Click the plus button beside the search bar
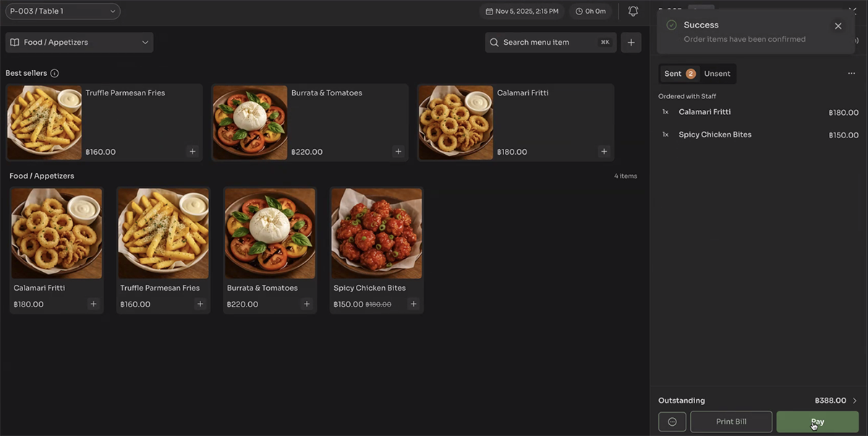868x436 pixels. click(631, 43)
